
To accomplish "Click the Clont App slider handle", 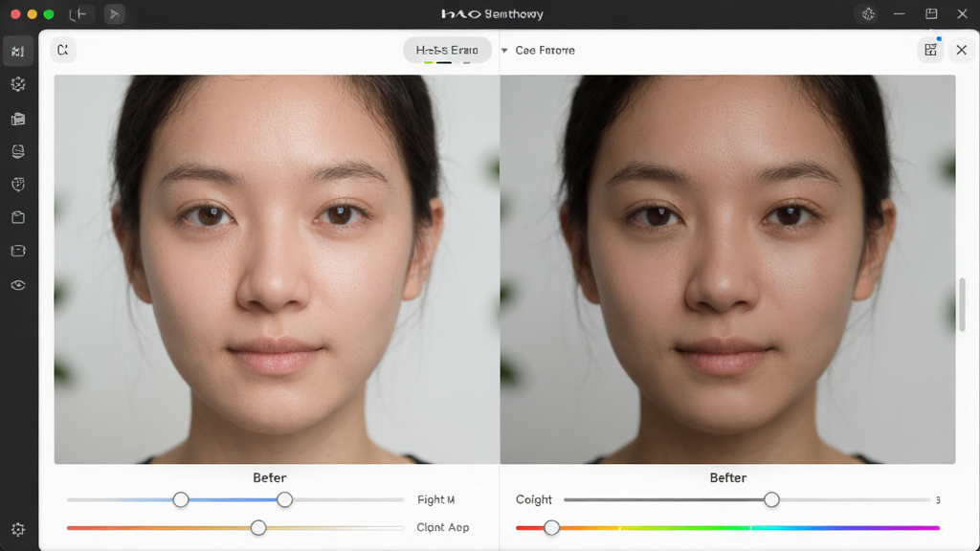I will click(x=258, y=528).
